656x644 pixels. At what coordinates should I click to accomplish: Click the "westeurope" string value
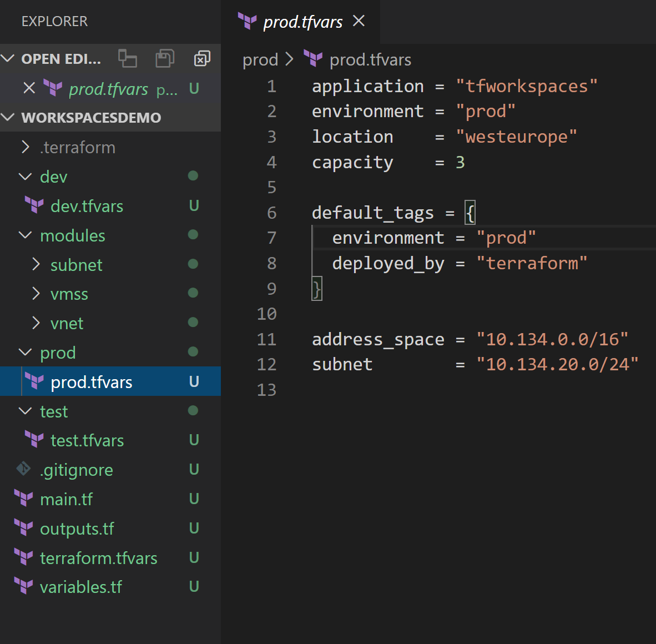coord(516,137)
